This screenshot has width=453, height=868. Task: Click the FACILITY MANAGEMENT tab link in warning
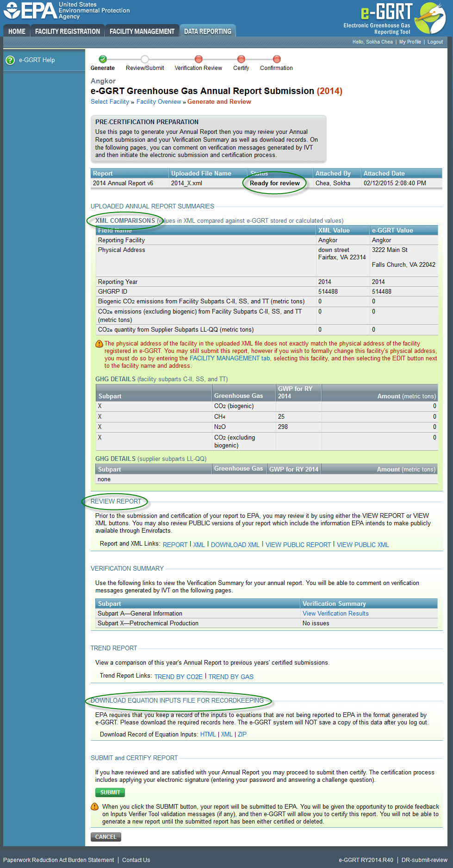click(x=230, y=358)
